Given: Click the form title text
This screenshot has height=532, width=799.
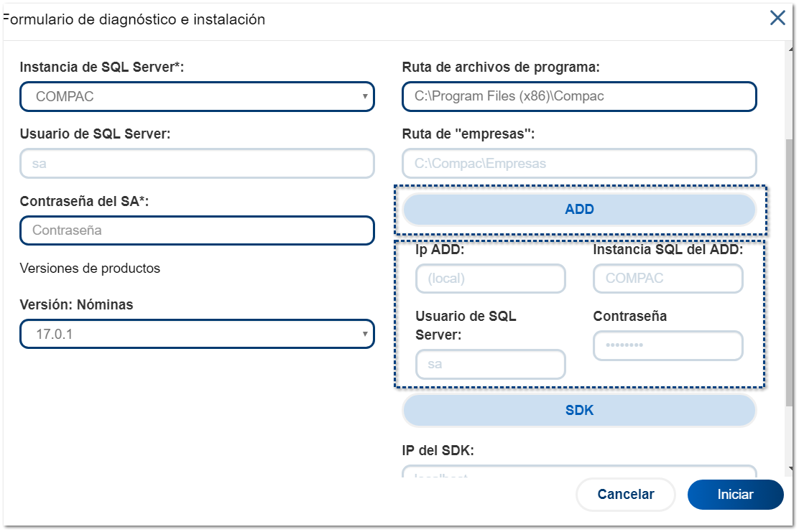Looking at the screenshot, I should pos(137,20).
